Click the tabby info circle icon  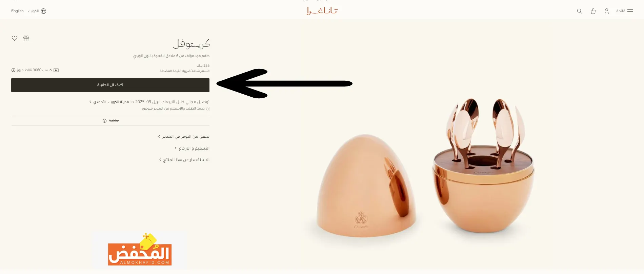104,121
